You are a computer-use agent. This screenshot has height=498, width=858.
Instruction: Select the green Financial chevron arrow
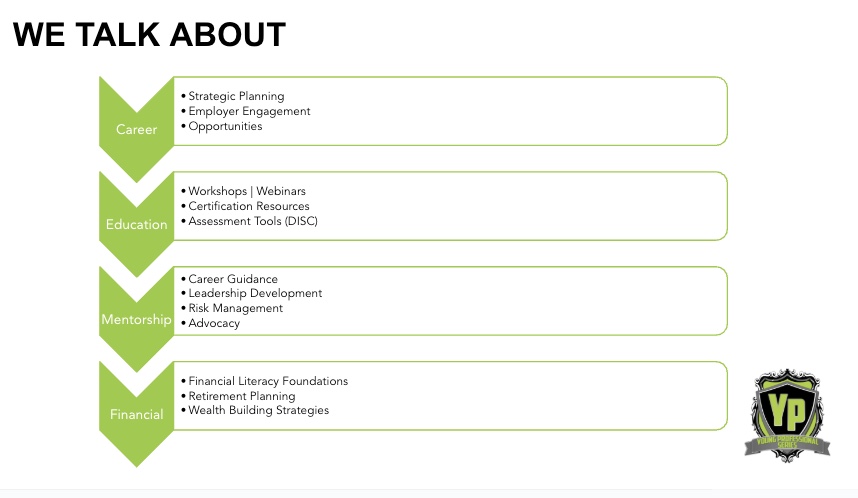[136, 414]
